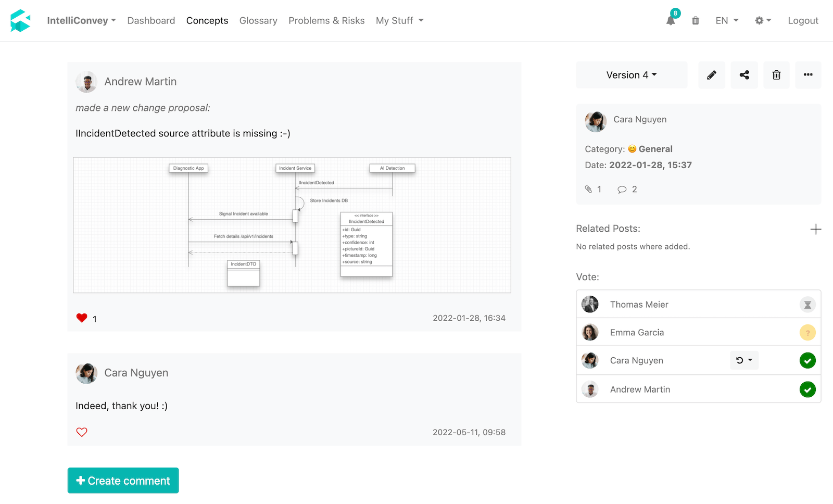833x504 pixels.
Task: Click the timestamp 2022-05-11, 09:58
Action: coord(469,432)
